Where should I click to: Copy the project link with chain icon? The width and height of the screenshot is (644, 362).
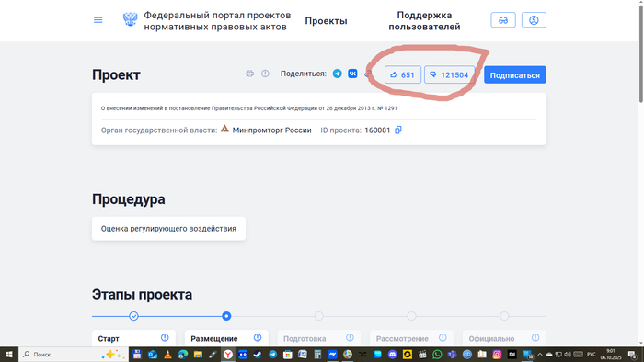coord(368,74)
